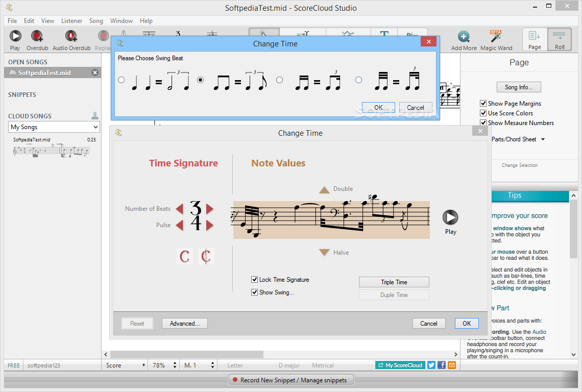Play the note values preview
The image size is (582, 392).
(450, 217)
